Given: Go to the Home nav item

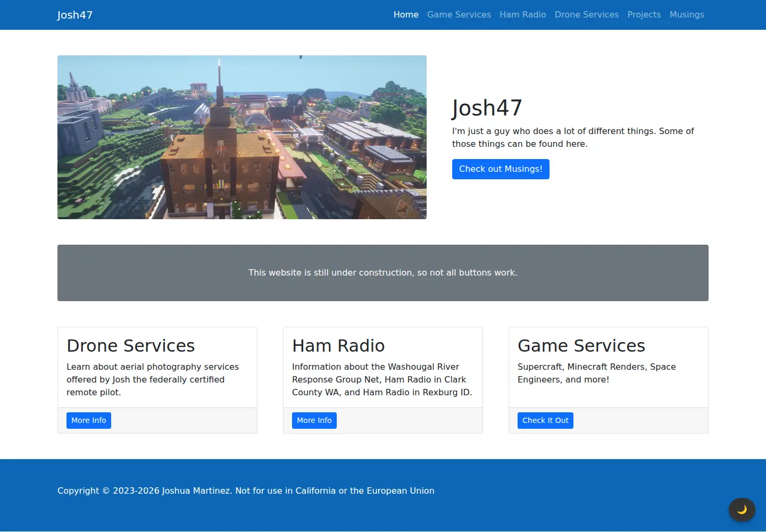Looking at the screenshot, I should [406, 15].
